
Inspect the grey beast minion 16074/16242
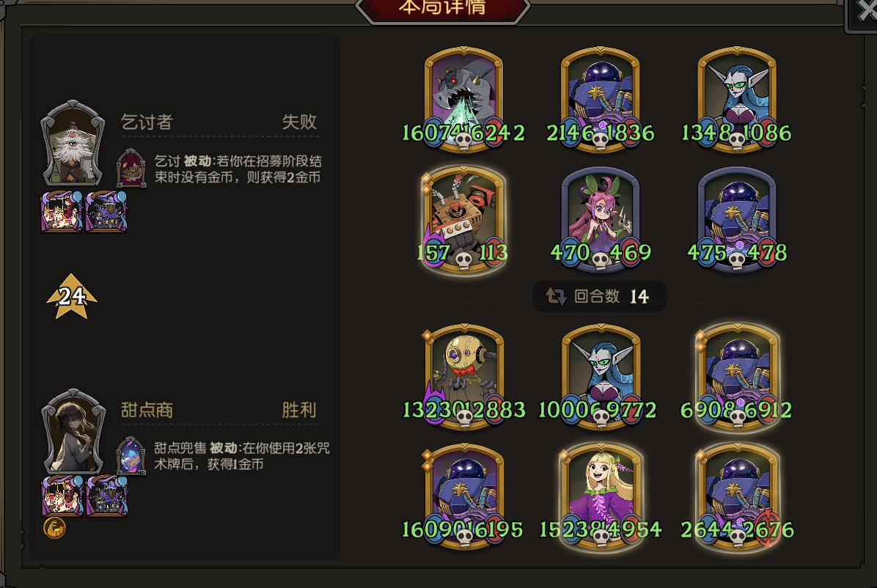click(x=463, y=100)
